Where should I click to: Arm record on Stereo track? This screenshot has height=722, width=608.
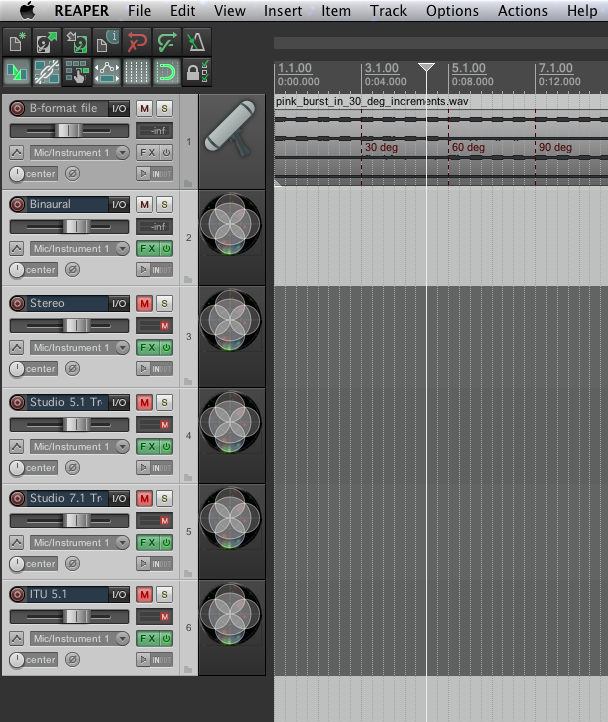coord(18,303)
